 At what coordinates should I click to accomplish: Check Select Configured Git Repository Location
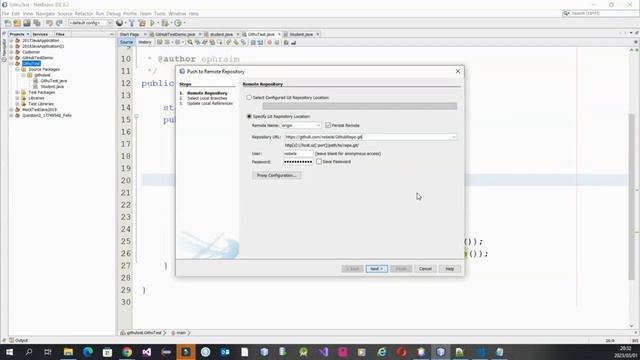point(249,98)
